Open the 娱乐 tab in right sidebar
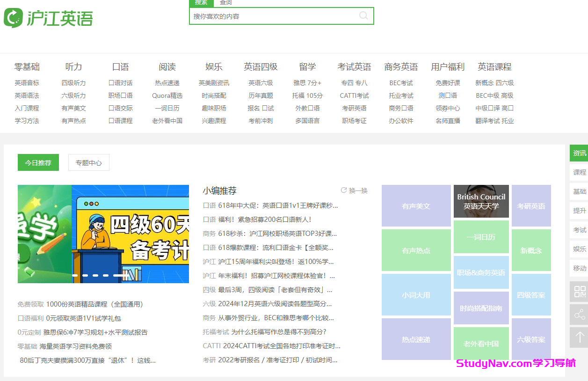This screenshot has height=381, width=588. [579, 249]
